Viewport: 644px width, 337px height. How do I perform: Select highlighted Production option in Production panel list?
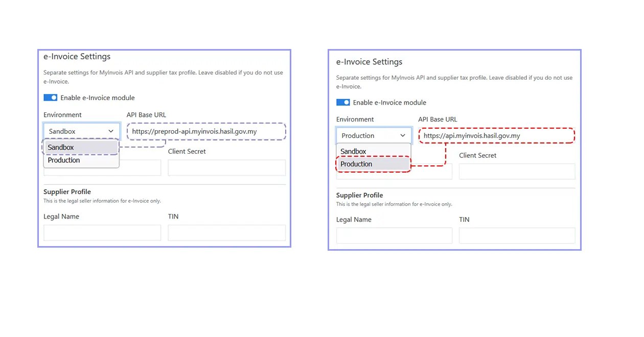tap(373, 164)
